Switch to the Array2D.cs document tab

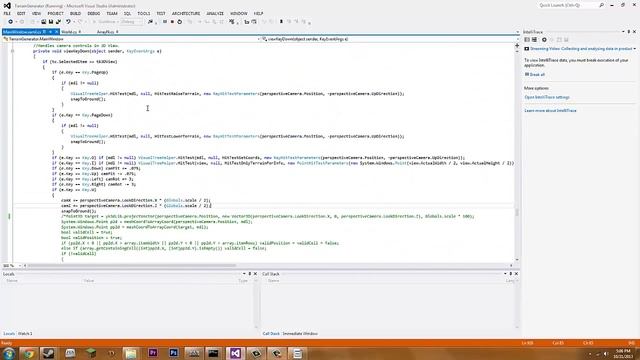107,31
